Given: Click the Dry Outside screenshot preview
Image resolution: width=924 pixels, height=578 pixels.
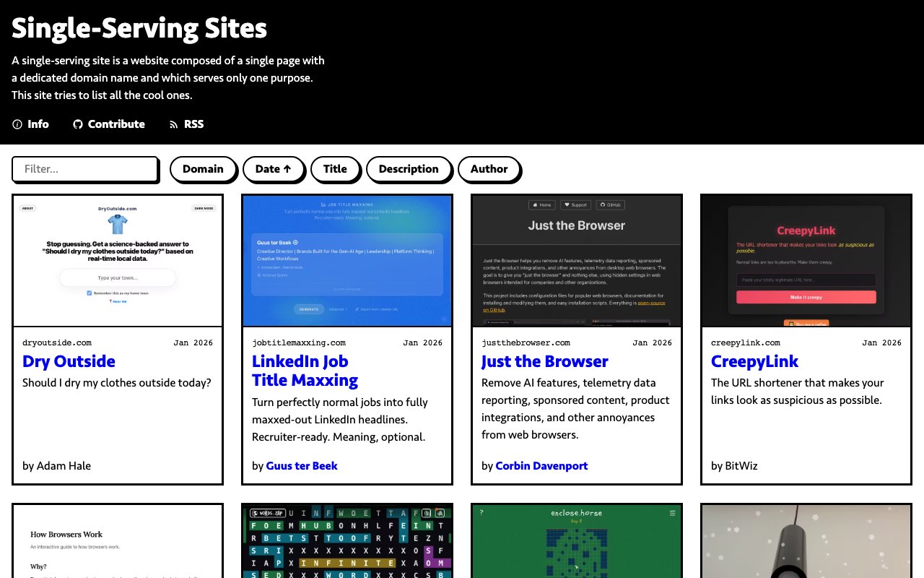Looking at the screenshot, I should pyautogui.click(x=117, y=259).
